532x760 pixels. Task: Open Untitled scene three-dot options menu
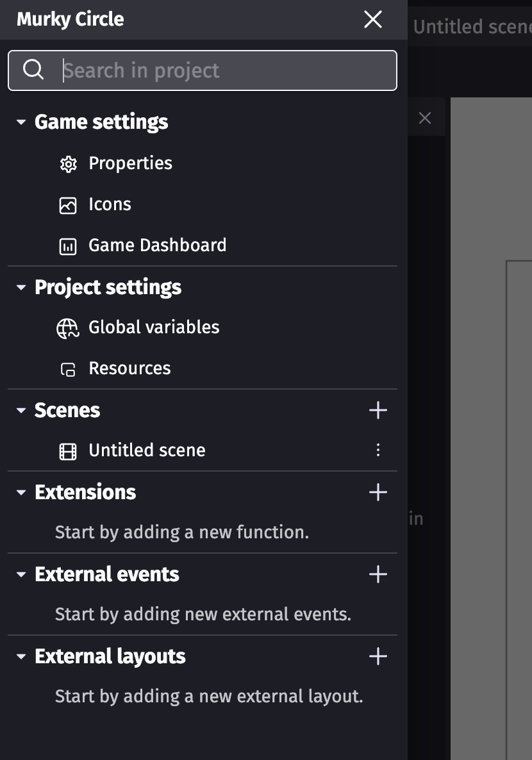(378, 450)
